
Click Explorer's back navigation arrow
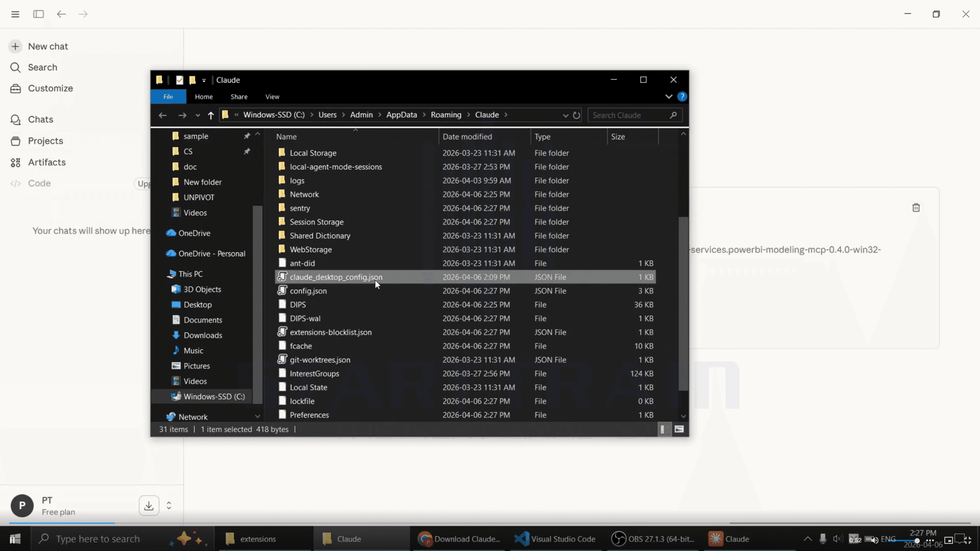point(162,115)
